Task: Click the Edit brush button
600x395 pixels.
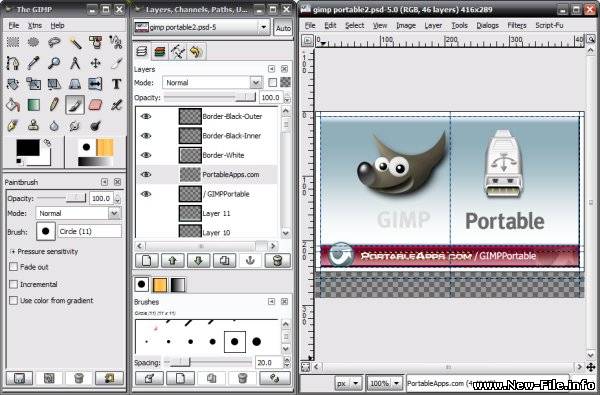Action: 149,378
